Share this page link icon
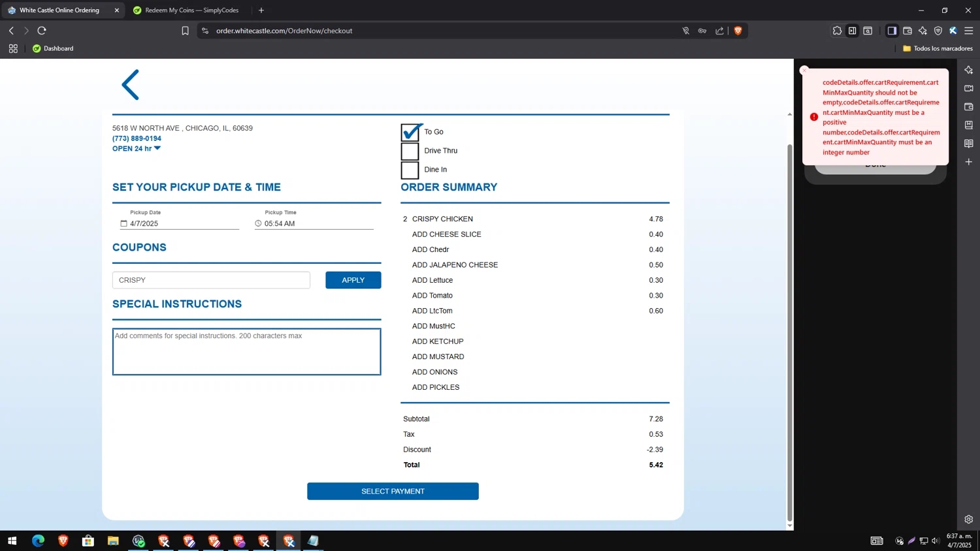The image size is (980, 551). coord(719,31)
